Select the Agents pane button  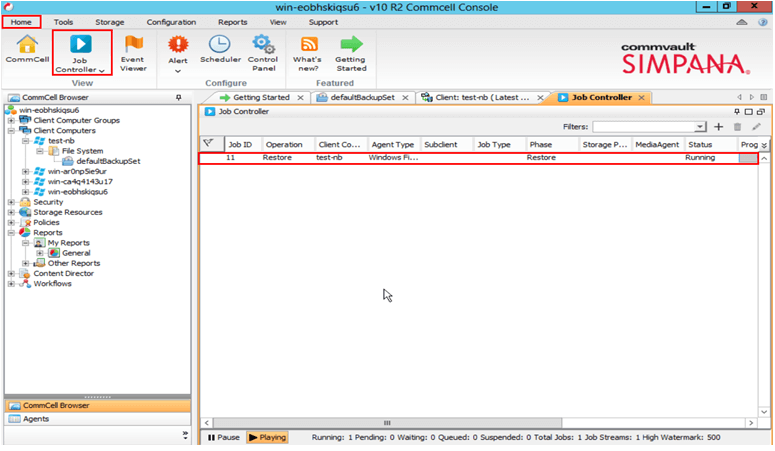point(36,419)
